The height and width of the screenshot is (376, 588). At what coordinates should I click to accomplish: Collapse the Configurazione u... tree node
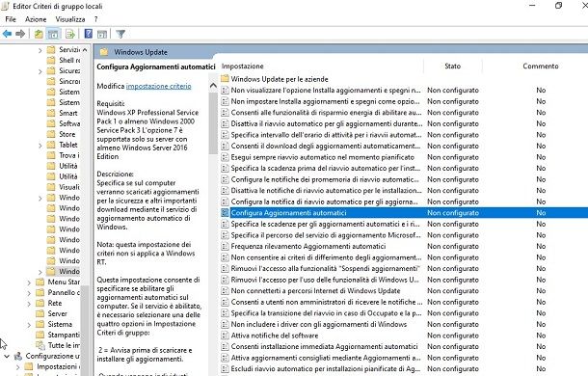[x=7, y=356]
